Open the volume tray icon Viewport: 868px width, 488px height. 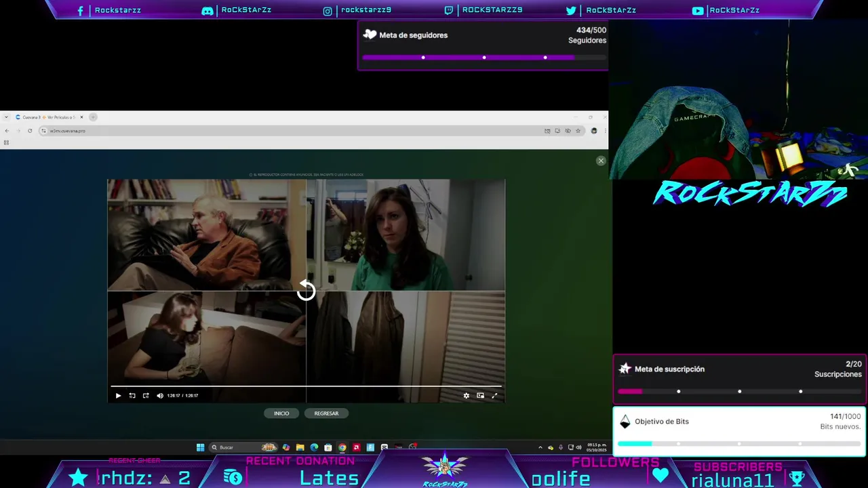tap(578, 447)
